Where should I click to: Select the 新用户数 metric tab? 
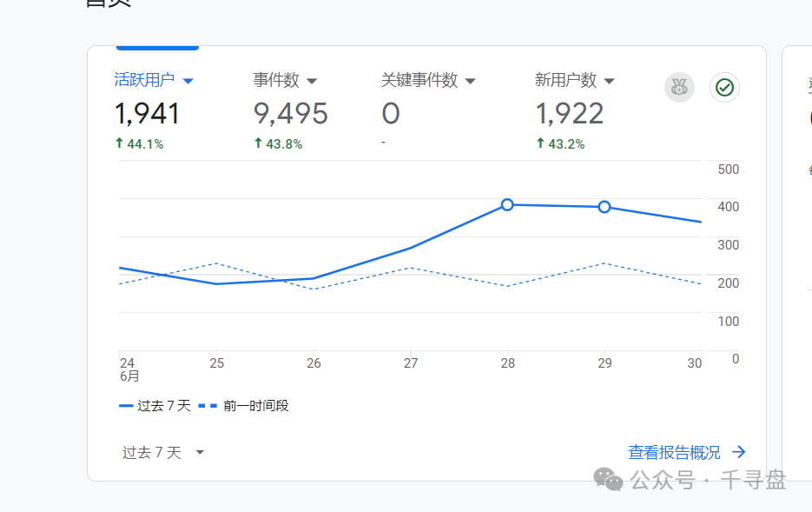click(x=565, y=80)
